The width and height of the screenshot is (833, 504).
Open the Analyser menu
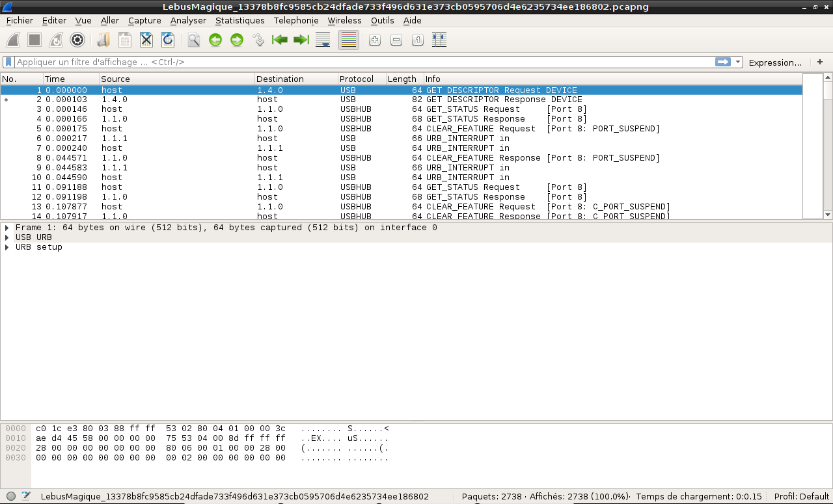coord(188,21)
